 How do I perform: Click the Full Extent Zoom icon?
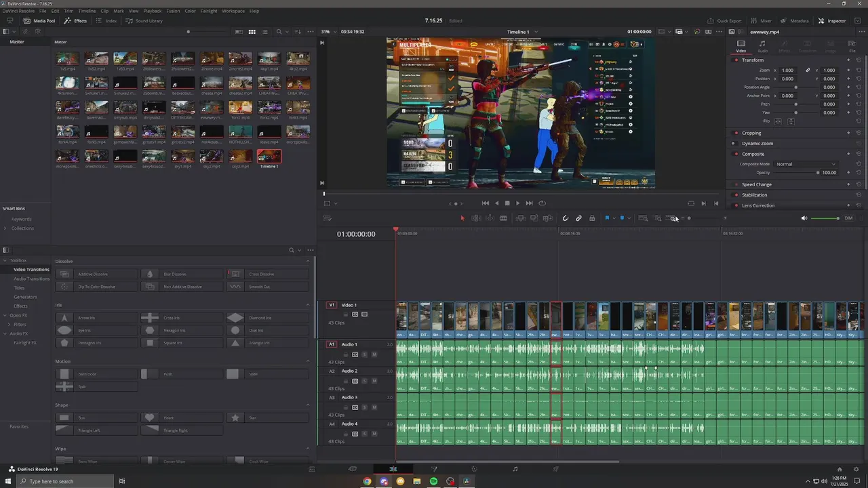[x=644, y=218]
